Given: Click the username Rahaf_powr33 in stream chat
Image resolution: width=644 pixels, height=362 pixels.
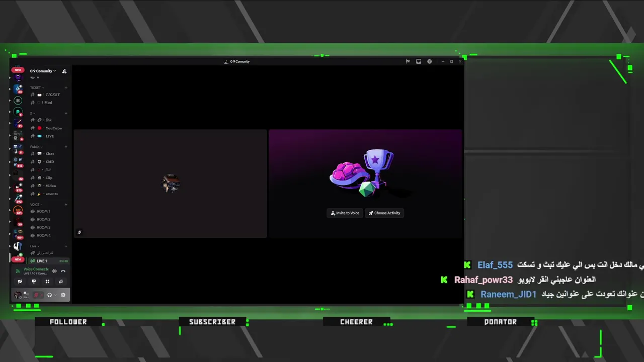Looking at the screenshot, I should pos(484,280).
